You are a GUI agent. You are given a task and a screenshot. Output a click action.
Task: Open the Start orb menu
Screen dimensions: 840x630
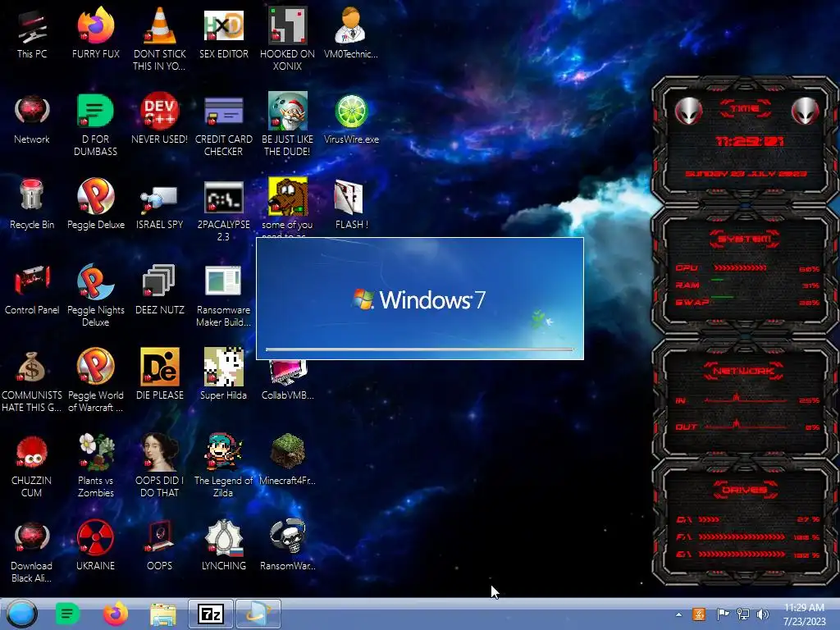pyautogui.click(x=21, y=614)
